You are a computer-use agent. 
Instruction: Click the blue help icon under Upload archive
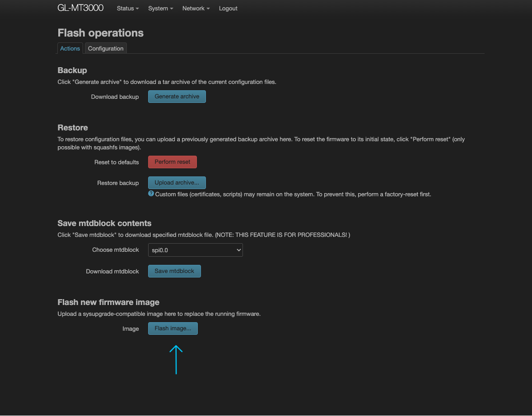click(151, 194)
